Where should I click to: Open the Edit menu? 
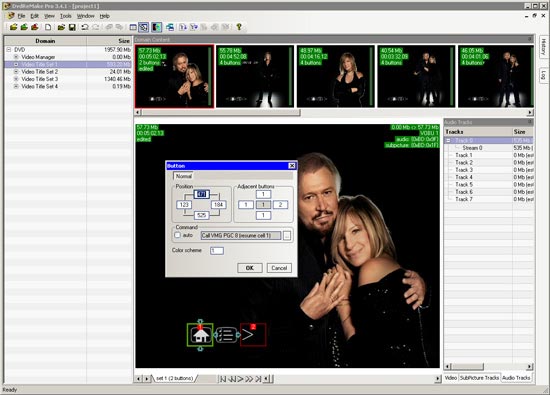[x=34, y=16]
